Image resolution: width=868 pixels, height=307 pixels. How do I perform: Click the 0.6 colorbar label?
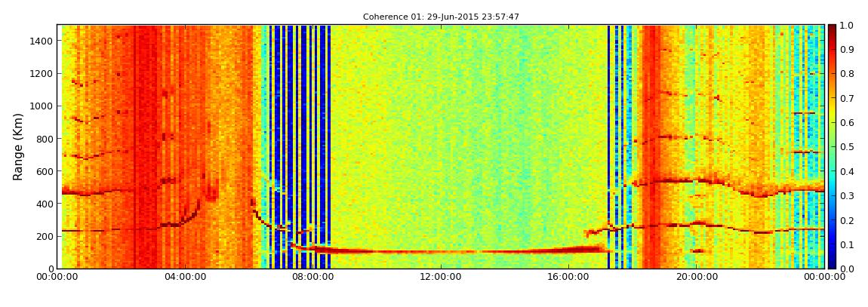pyautogui.click(x=846, y=123)
